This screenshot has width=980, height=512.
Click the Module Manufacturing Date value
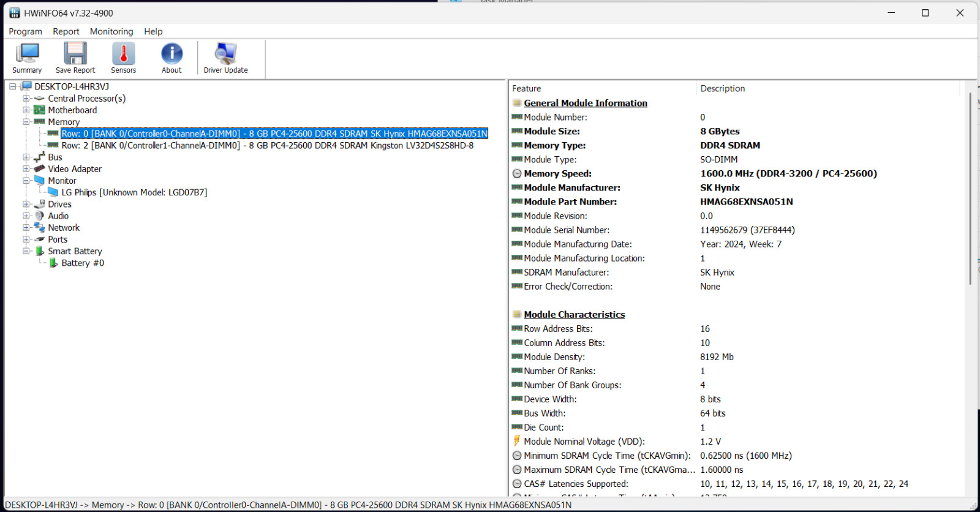click(741, 244)
